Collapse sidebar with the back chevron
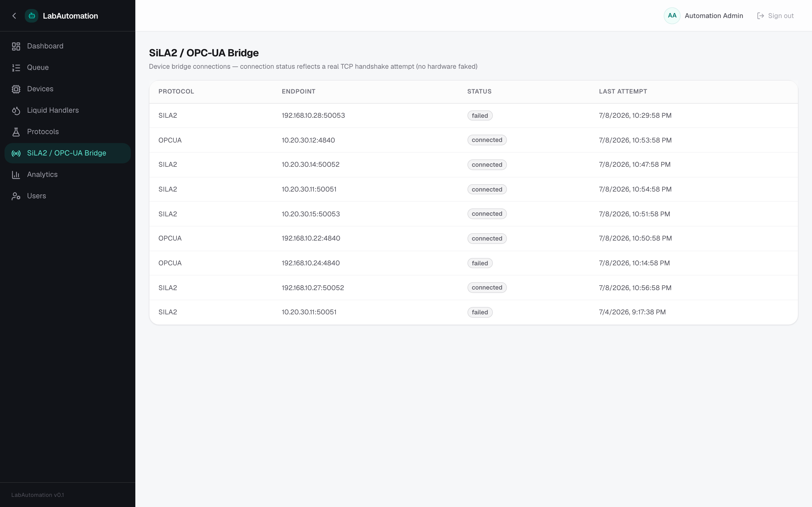Viewport: 812px width, 507px height. pos(14,16)
